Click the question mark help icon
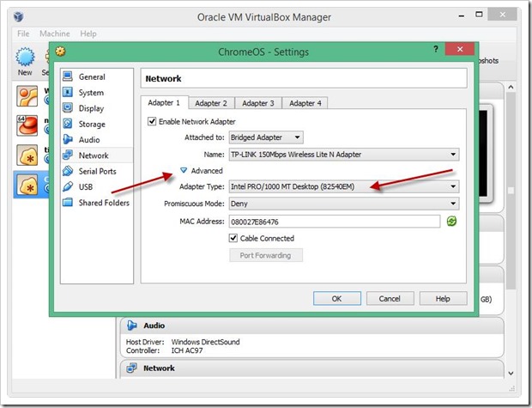Screen dimensions: 532x408 click(x=436, y=49)
